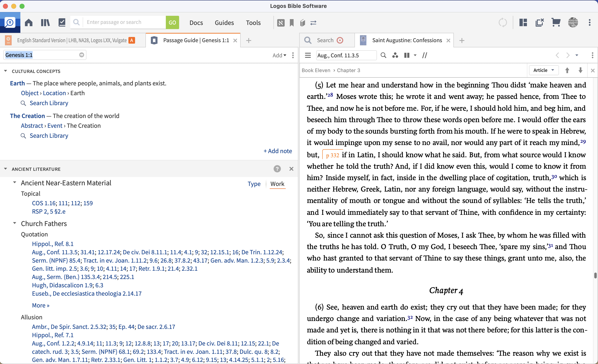Switch Ancient Literature grouping to Type
Image resolution: width=598 pixels, height=364 pixels.
click(254, 184)
